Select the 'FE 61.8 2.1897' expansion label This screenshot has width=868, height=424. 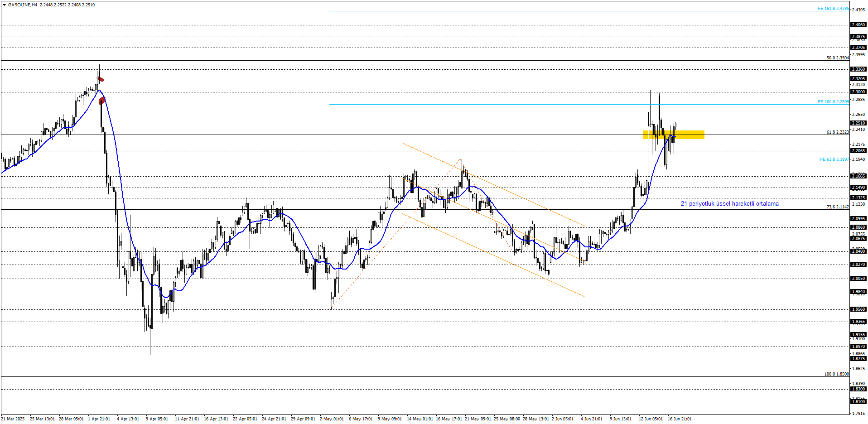click(x=834, y=159)
